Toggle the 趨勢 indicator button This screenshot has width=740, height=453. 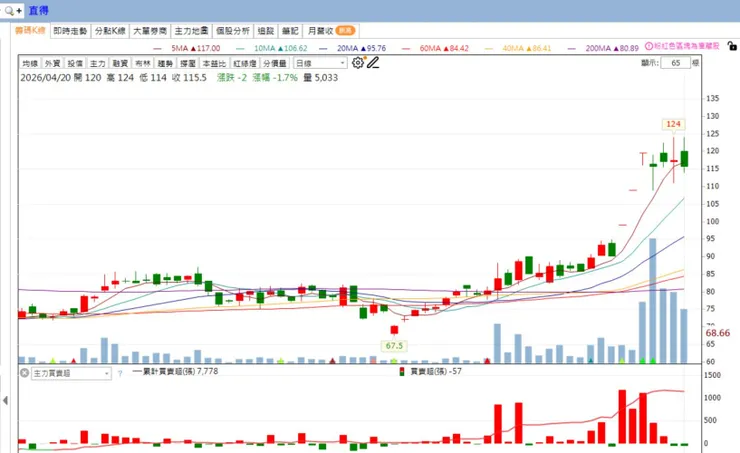point(165,63)
